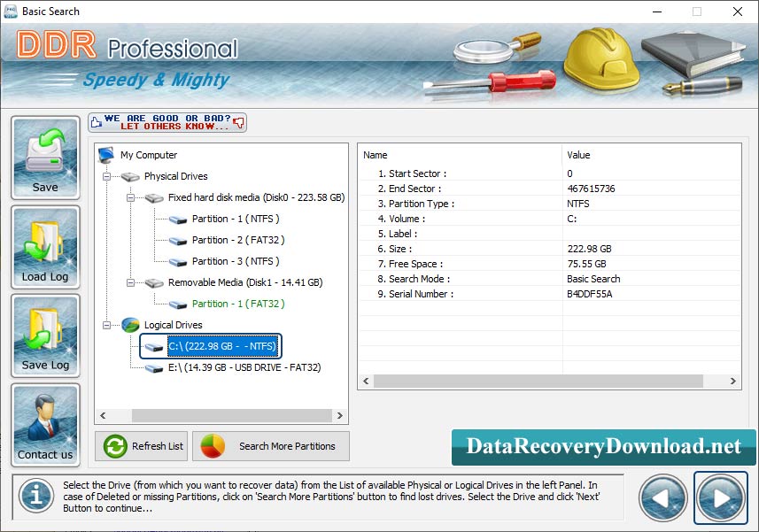Screen dimensions: 759x532
Task: Click the drive icon beside Partition - 3 (NTFS)
Action: pyautogui.click(x=178, y=262)
